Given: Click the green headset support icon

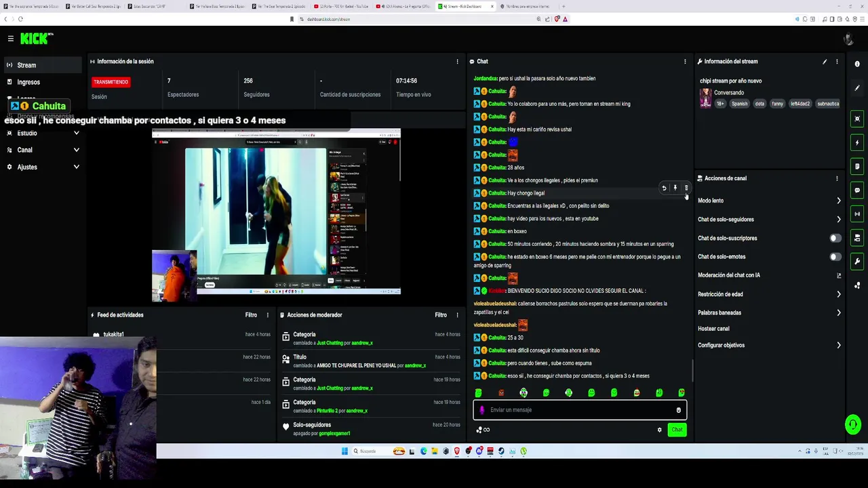Looking at the screenshot, I should click(853, 425).
